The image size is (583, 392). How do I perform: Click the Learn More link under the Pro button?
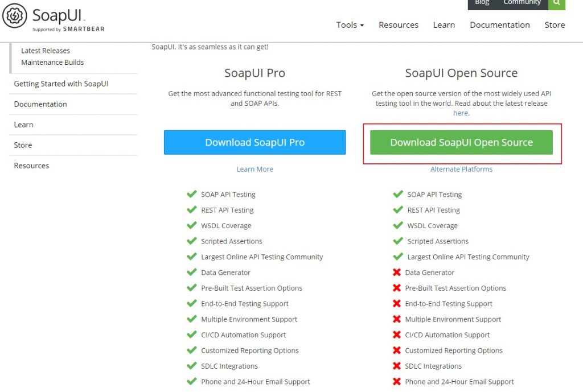click(254, 169)
